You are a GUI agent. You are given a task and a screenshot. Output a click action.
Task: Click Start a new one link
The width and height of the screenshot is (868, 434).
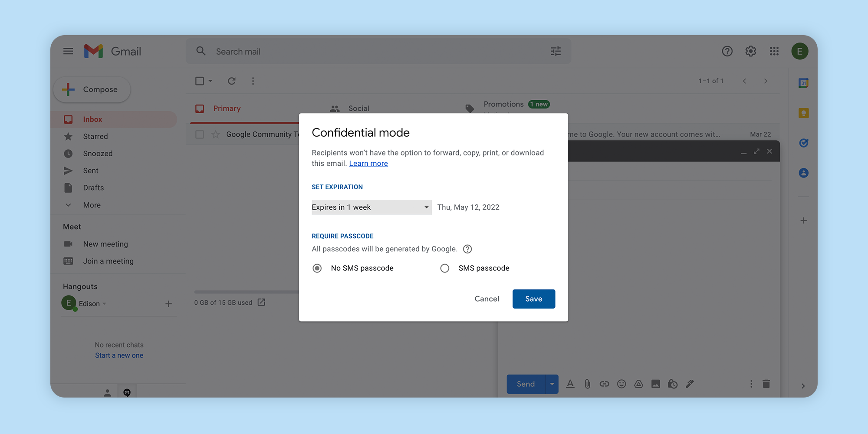119,355
